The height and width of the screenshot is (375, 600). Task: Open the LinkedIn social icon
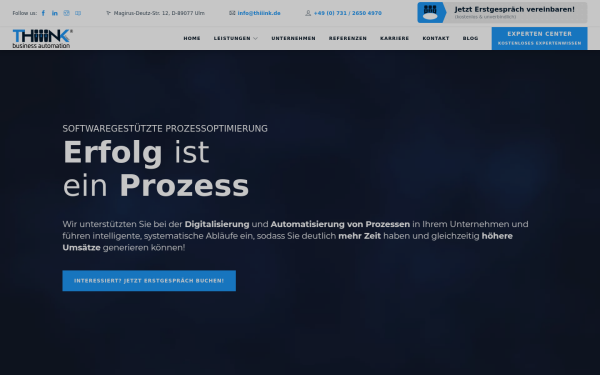[x=55, y=13]
